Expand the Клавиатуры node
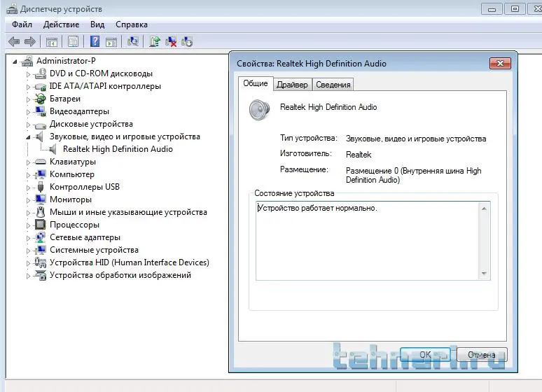This screenshot has height=392, width=542. point(28,162)
